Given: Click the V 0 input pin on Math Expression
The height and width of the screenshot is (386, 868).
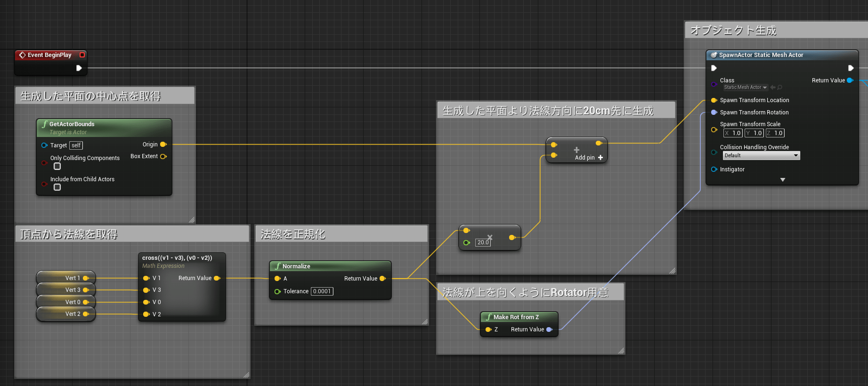Looking at the screenshot, I should (146, 302).
